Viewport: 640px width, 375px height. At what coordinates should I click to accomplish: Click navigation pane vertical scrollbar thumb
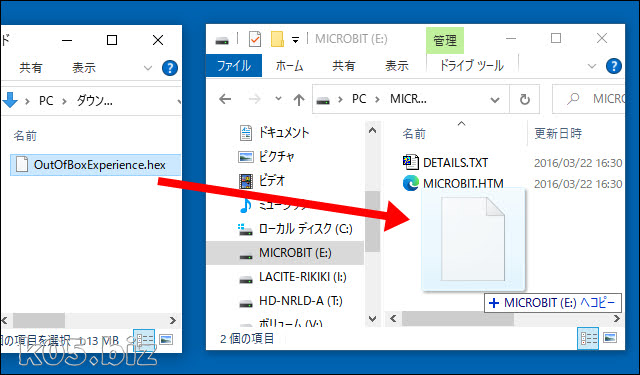pyautogui.click(x=372, y=222)
